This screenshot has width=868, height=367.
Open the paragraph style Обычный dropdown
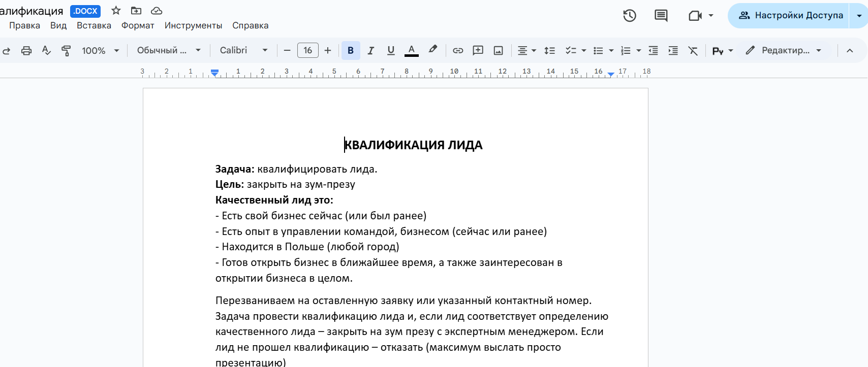pos(169,50)
